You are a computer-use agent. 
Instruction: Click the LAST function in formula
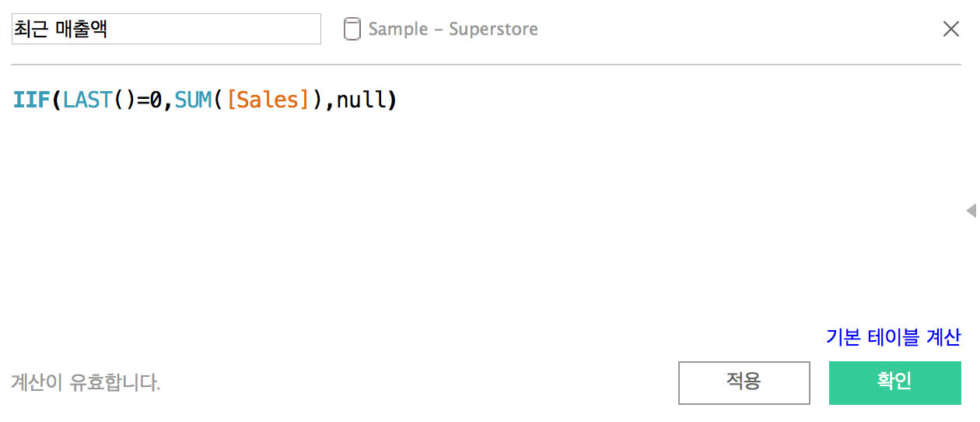88,100
